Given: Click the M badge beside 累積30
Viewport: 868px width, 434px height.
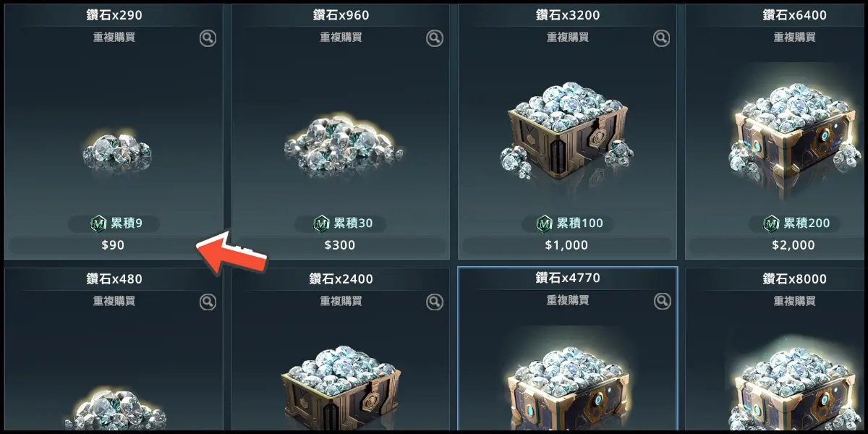Looking at the screenshot, I should pyautogui.click(x=323, y=224).
